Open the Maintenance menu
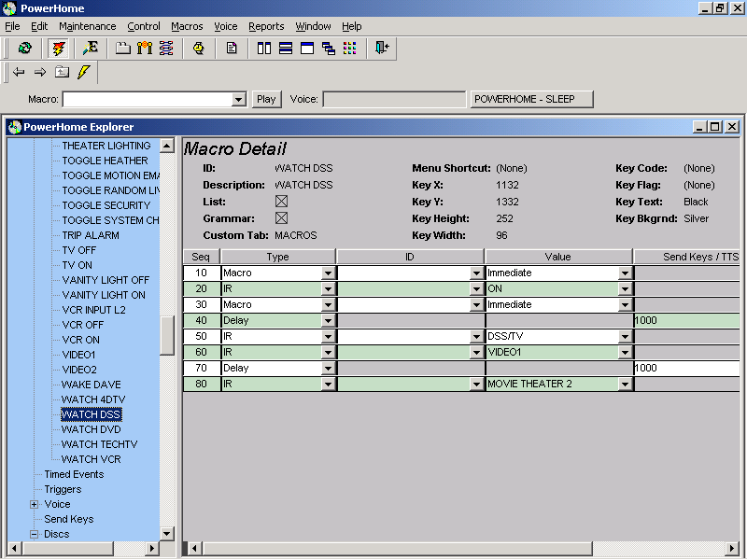This screenshot has width=747, height=560. [88, 26]
